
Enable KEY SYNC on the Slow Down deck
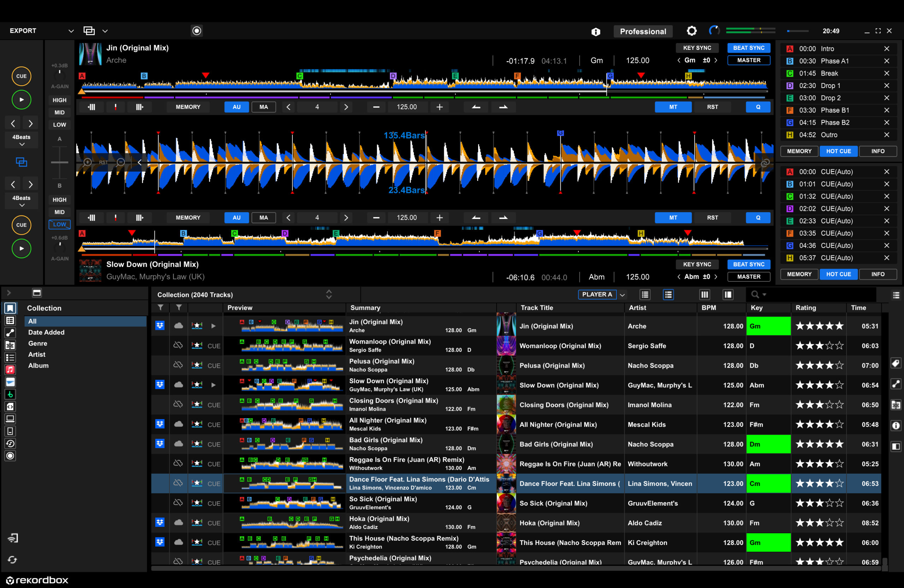tap(697, 265)
